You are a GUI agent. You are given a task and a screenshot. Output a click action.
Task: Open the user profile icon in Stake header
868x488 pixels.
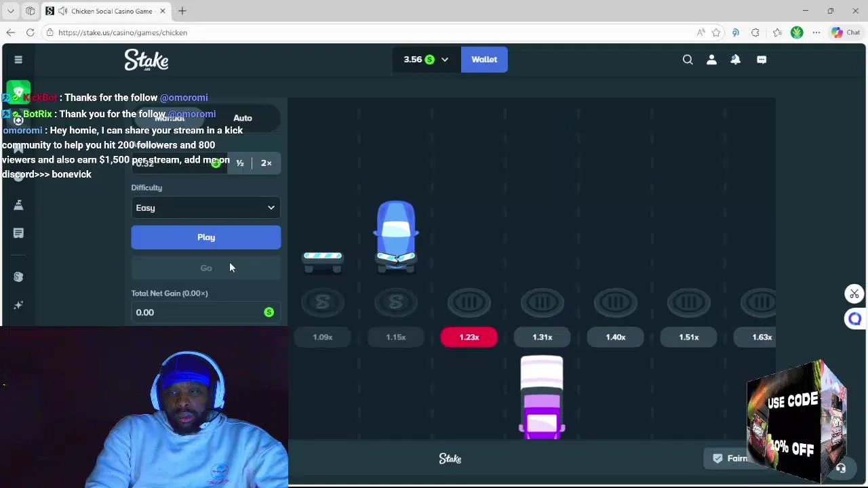tap(711, 60)
